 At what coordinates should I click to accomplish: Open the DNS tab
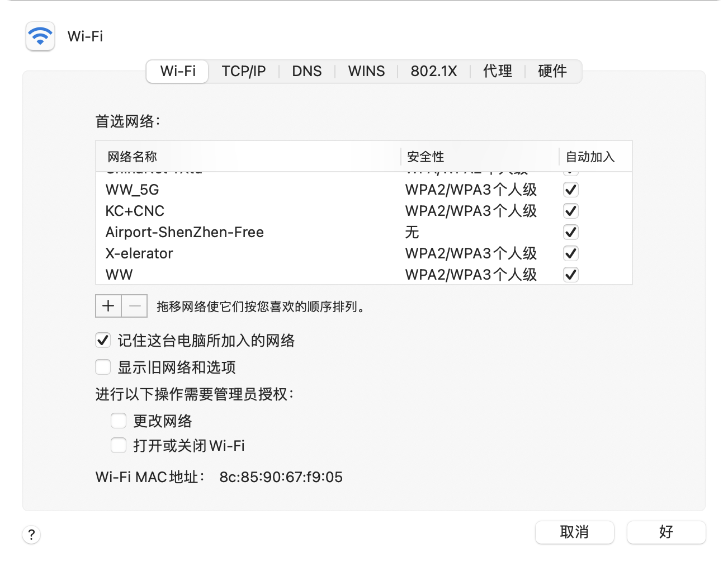pyautogui.click(x=307, y=72)
